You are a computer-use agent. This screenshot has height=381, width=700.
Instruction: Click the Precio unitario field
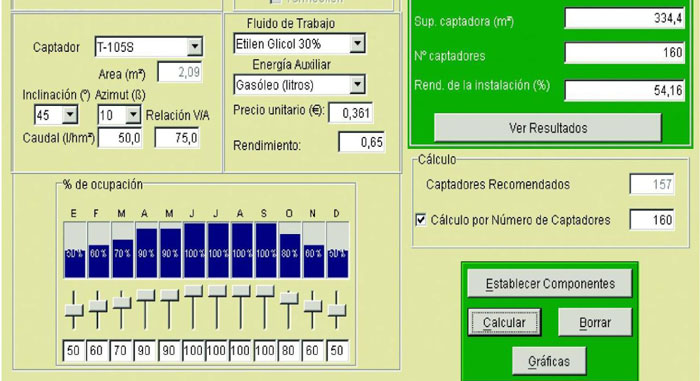350,113
